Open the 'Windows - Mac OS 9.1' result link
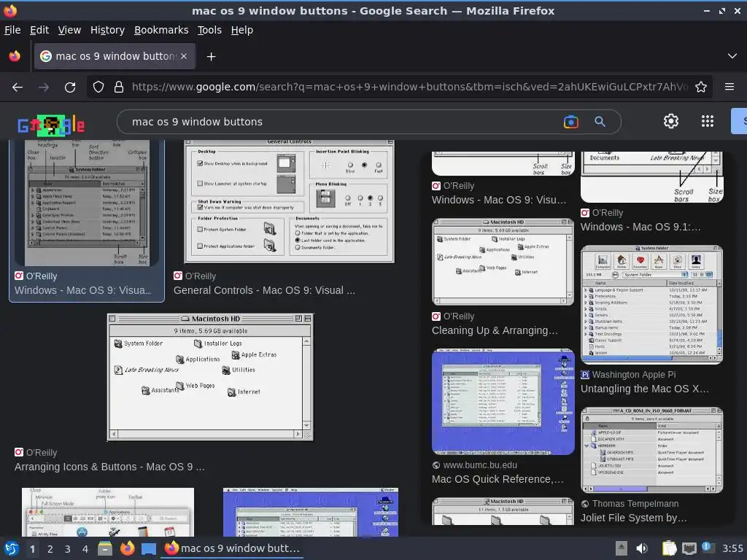 640,227
